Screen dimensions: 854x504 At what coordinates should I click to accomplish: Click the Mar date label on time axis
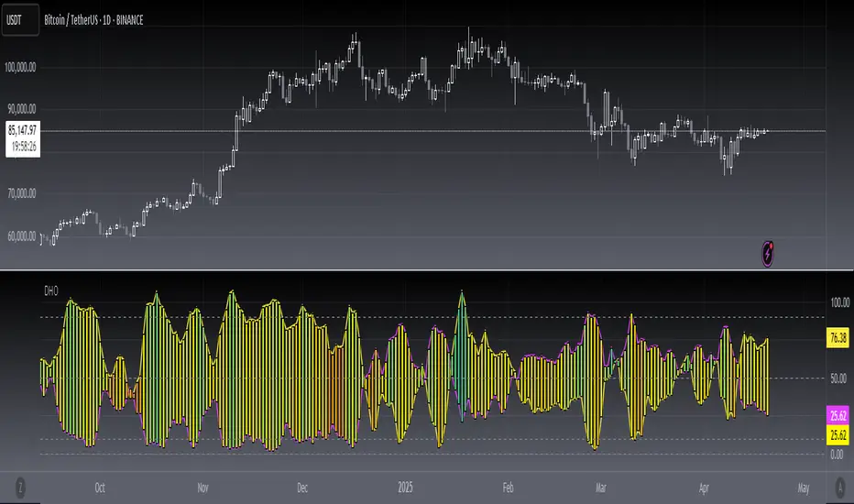click(601, 488)
